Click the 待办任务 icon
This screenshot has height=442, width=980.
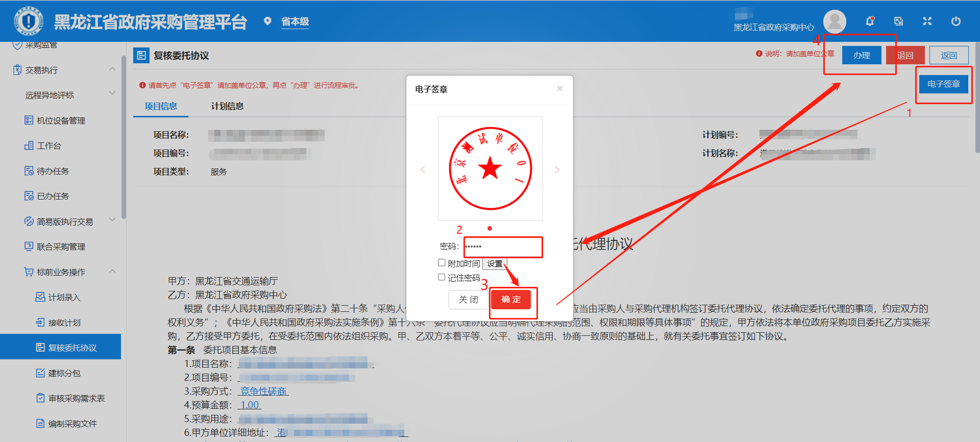[29, 170]
